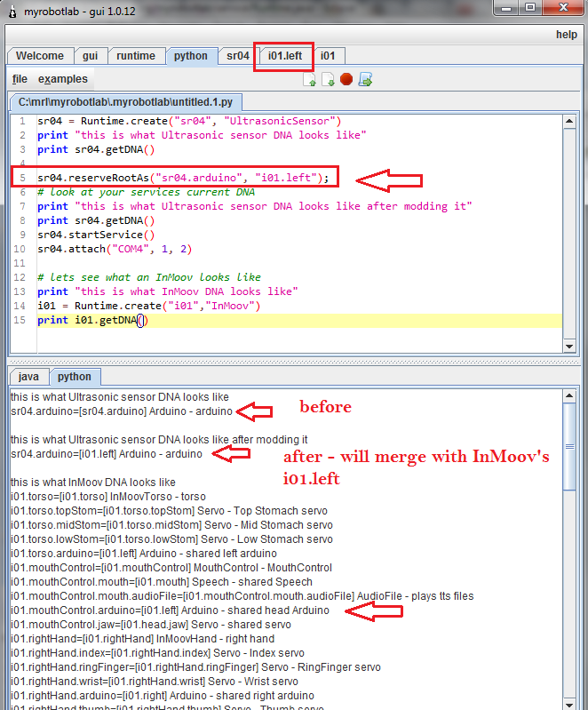Click the i01 = Runtime.create line 14
The width and height of the screenshot is (588, 710).
click(x=149, y=306)
